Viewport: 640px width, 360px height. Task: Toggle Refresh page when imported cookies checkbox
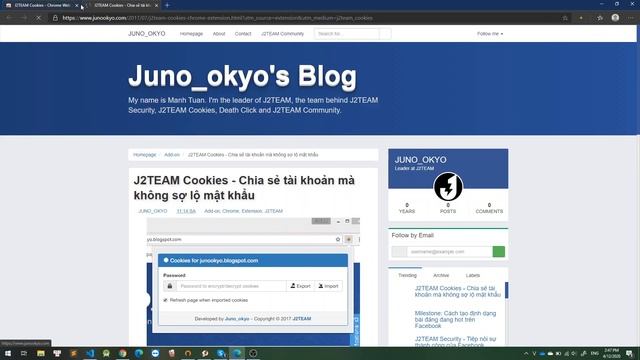point(165,300)
